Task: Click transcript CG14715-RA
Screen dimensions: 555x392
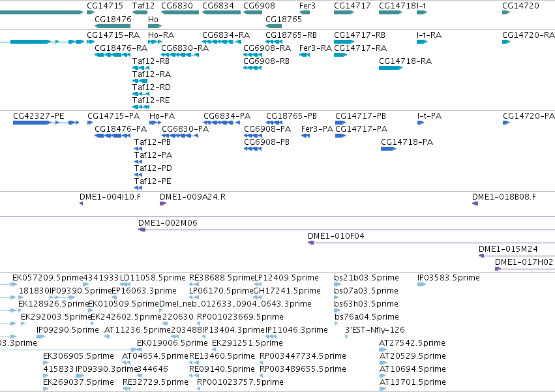Action: [113, 35]
